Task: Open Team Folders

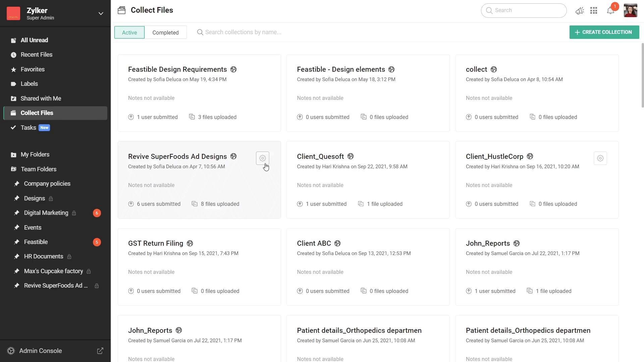Action: click(55, 169)
